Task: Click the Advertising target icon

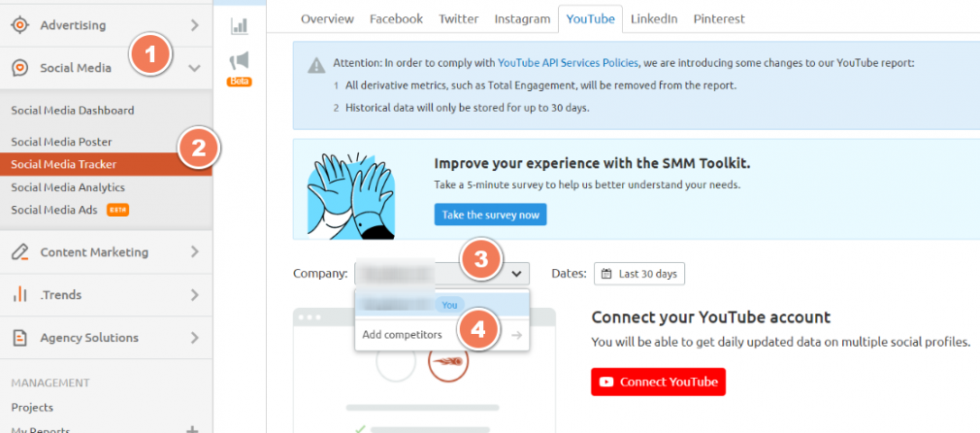Action: coord(20,25)
